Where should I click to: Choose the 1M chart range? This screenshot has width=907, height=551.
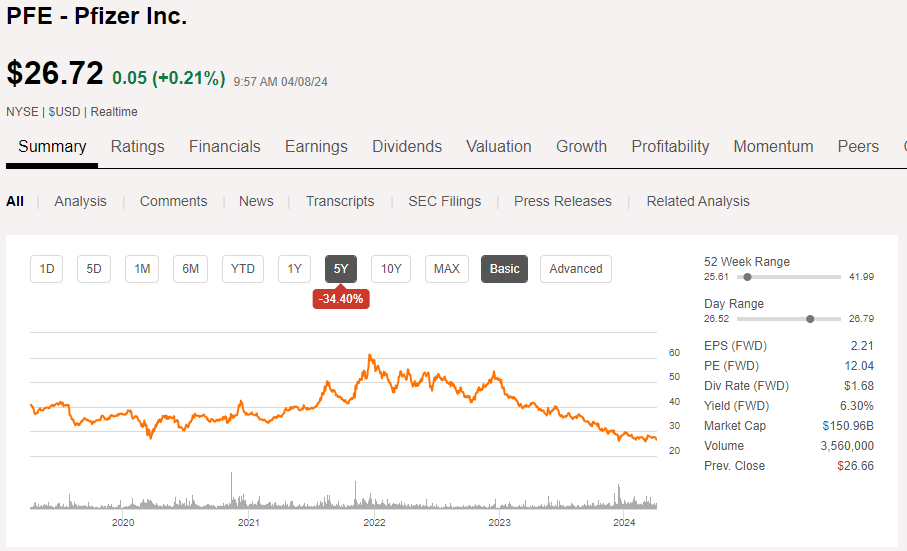pyautogui.click(x=142, y=269)
